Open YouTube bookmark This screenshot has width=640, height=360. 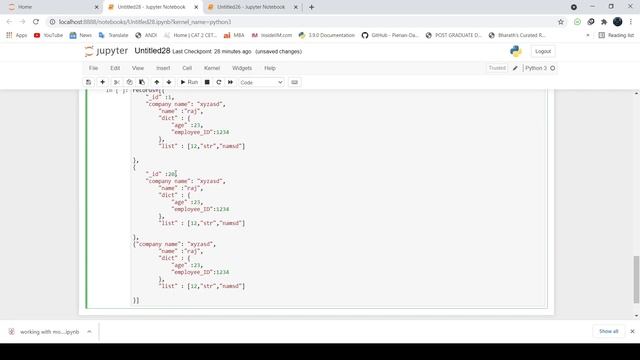pos(49,35)
